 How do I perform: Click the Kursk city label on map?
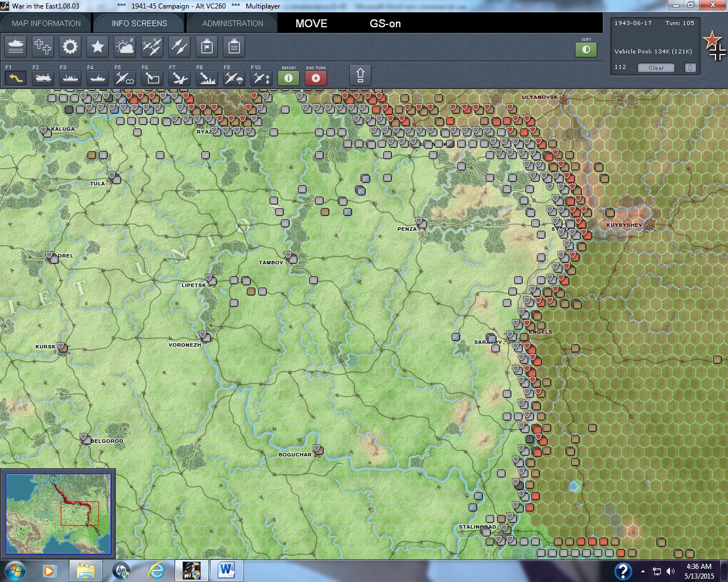45,347
